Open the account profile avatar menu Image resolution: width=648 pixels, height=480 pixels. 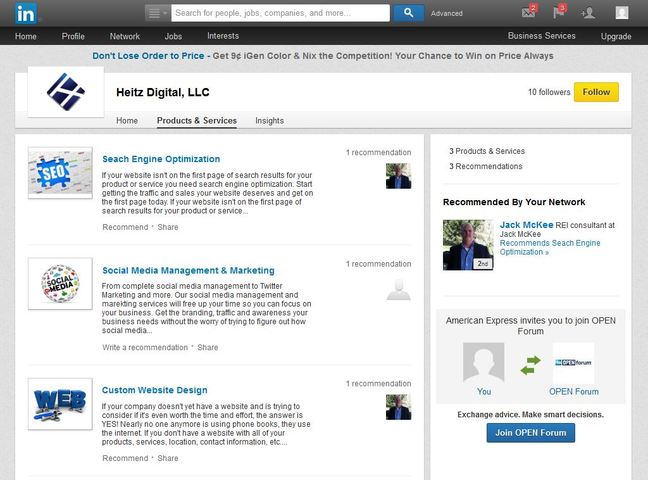click(622, 12)
